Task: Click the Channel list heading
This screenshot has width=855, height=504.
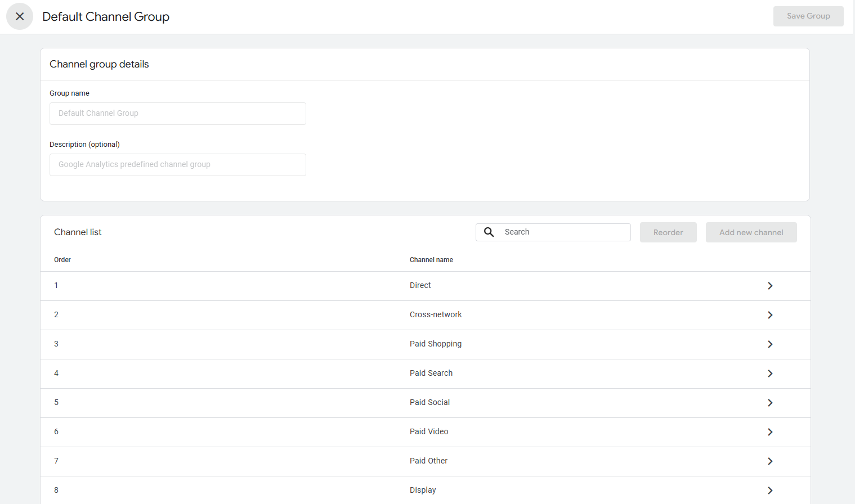Action: 78,232
